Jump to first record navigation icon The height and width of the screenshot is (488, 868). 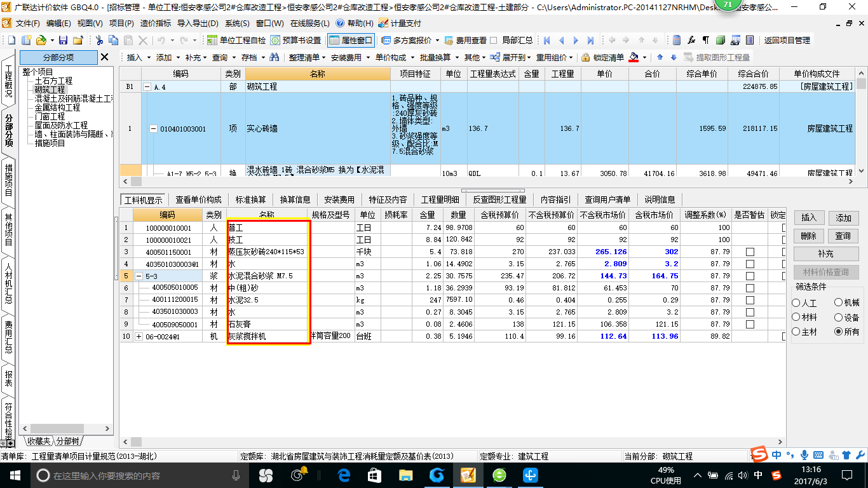click(x=546, y=40)
